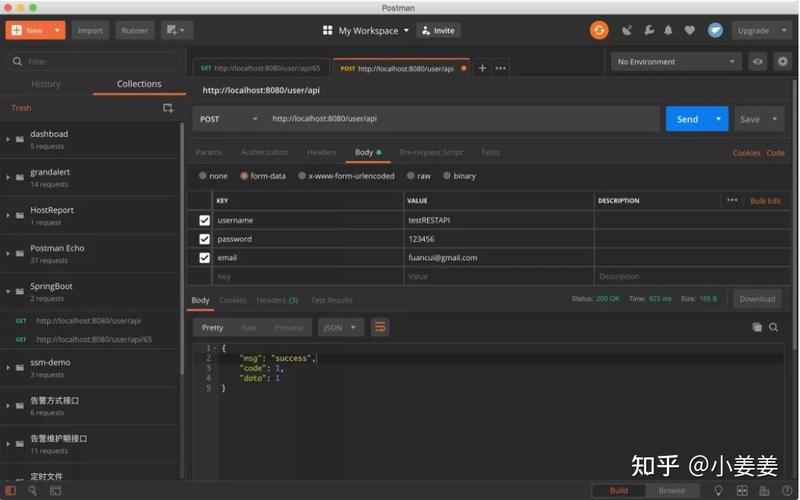
Task: Switch to GET user/api/65 tab
Action: [x=261, y=68]
